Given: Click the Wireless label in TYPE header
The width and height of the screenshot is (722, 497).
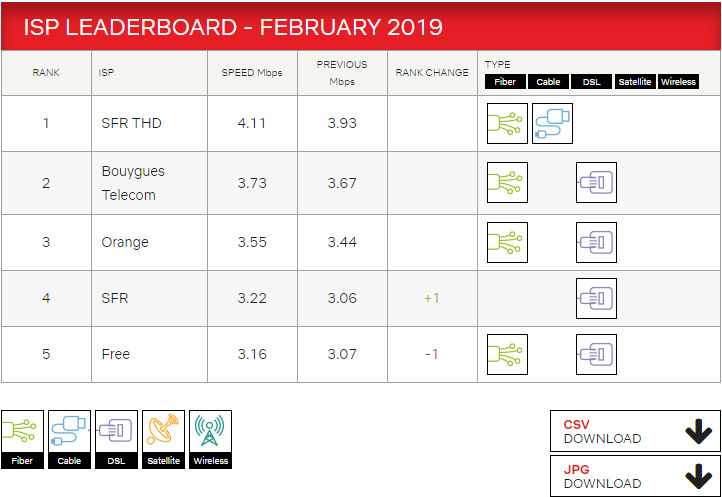Looking at the screenshot, I should pyautogui.click(x=678, y=82).
